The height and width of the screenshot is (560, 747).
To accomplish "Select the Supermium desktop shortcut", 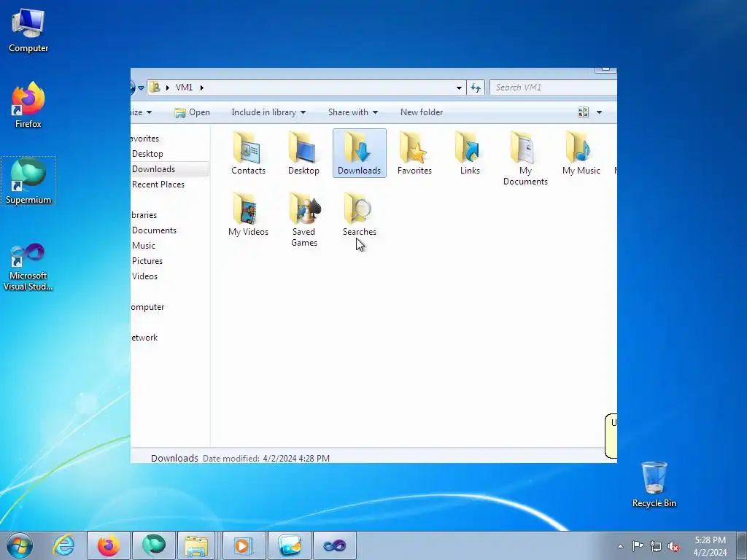I will (28, 181).
